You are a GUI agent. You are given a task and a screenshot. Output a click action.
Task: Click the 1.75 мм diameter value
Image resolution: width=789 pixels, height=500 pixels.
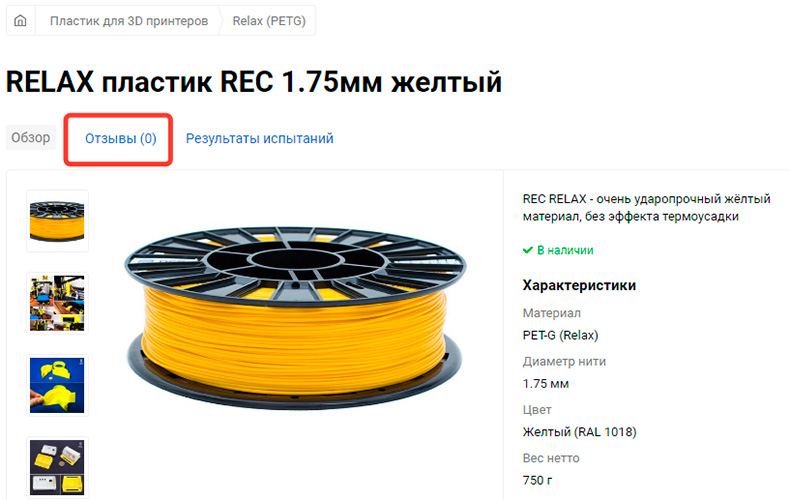tap(546, 384)
